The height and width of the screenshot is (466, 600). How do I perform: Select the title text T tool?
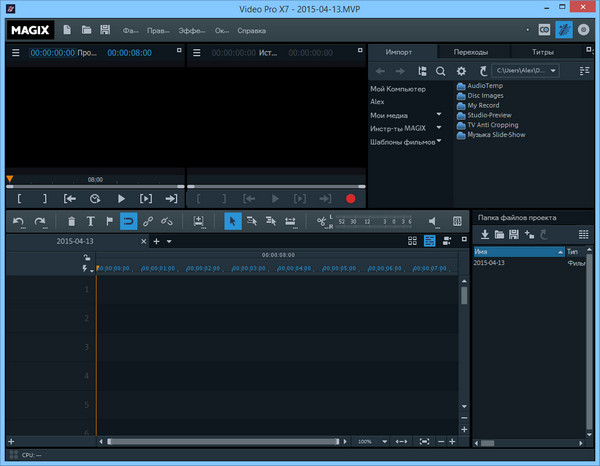coord(90,221)
